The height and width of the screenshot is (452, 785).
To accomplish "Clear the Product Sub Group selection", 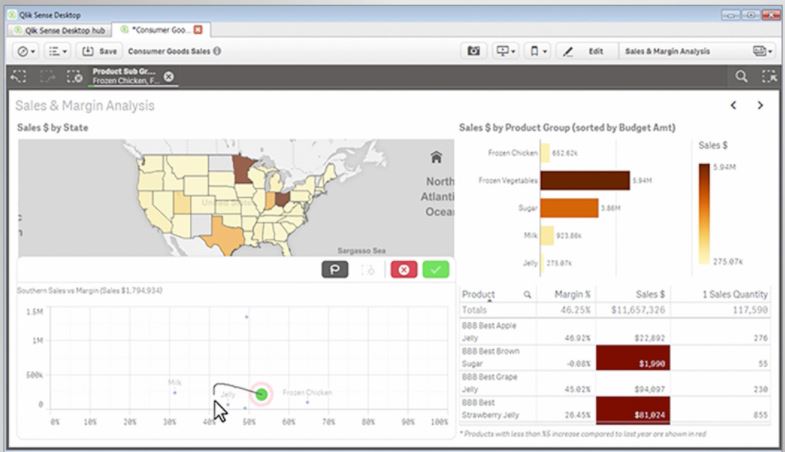I will (x=169, y=76).
